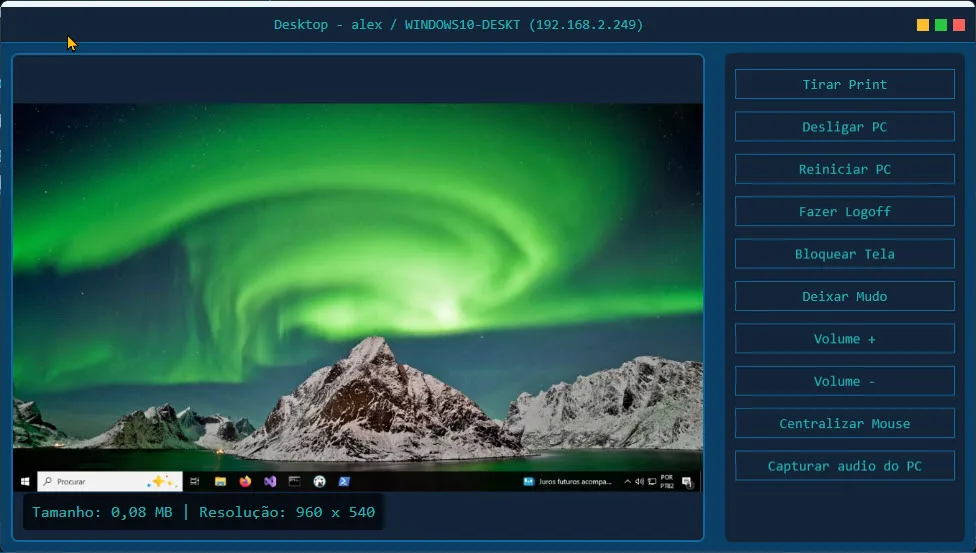Launch Firefox from the remote taskbar
976x553 pixels.
(245, 481)
